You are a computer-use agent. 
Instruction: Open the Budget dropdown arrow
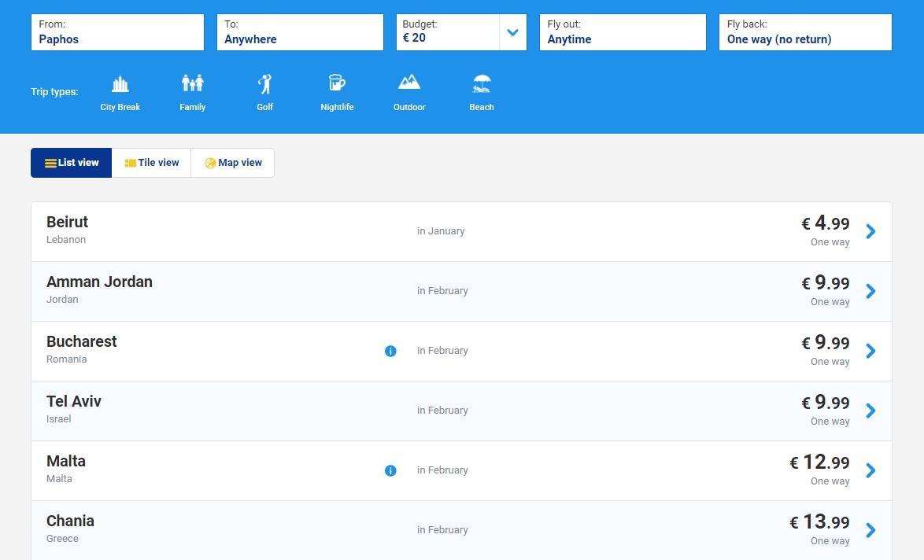pyautogui.click(x=512, y=32)
